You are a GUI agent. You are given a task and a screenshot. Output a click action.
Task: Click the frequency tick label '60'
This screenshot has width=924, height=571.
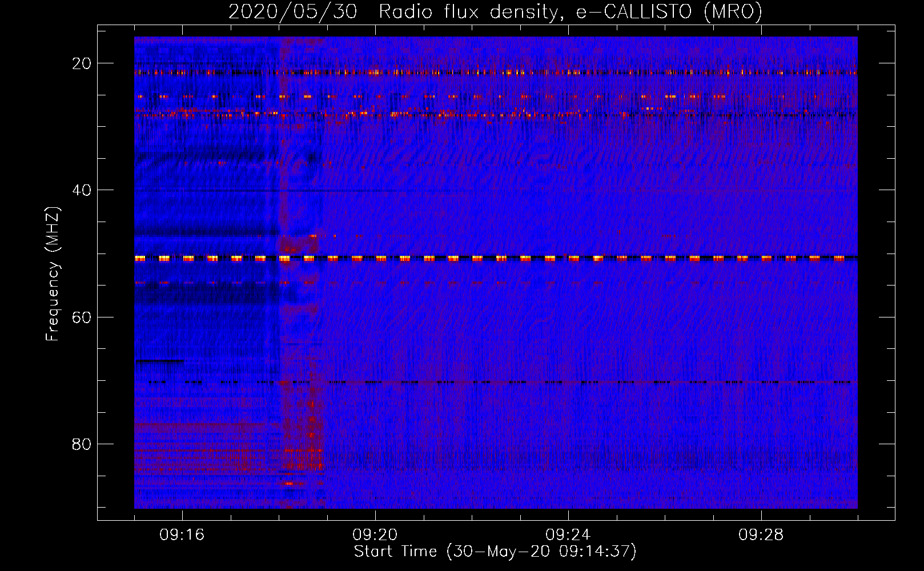pos(82,317)
